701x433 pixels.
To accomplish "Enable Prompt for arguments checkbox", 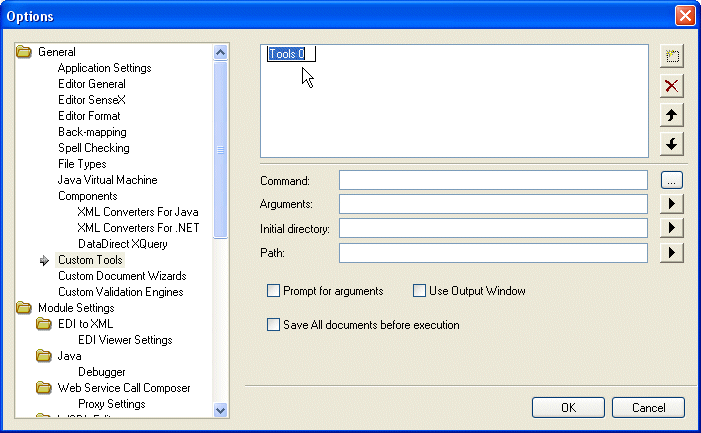I will tap(273, 291).
